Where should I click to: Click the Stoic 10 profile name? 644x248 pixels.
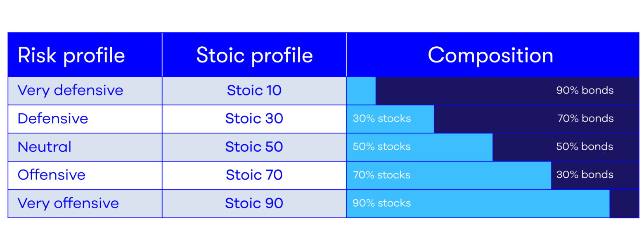(254, 91)
